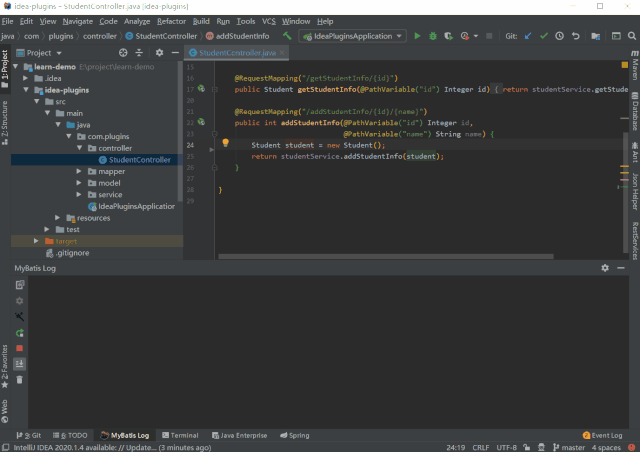Click Git update project arrow

(x=528, y=36)
